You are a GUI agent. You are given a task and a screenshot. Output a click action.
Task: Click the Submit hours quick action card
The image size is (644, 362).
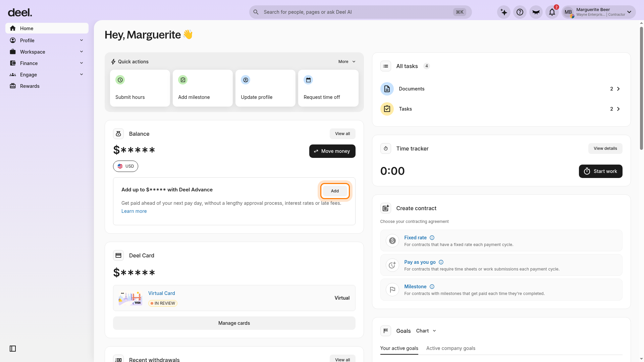(140, 88)
